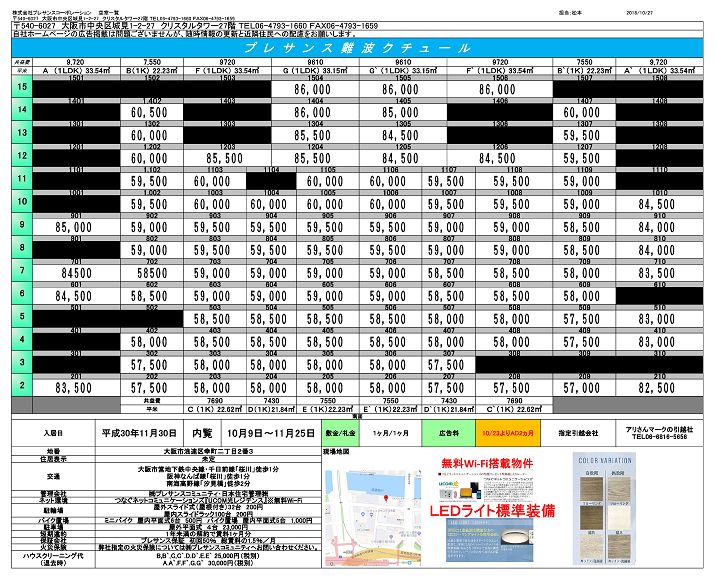This screenshot has width=718, height=579.
Task: Click the 内覧 label cell
Action: coord(202,433)
